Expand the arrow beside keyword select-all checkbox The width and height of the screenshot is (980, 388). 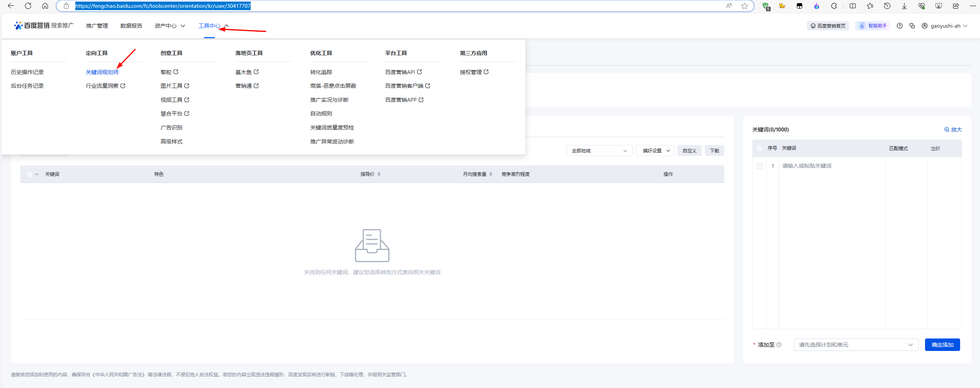pyautogui.click(x=37, y=174)
